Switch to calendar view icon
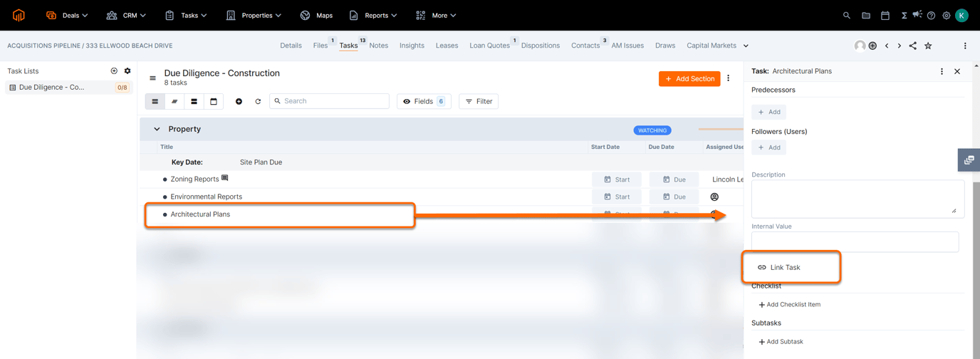 [x=214, y=101]
